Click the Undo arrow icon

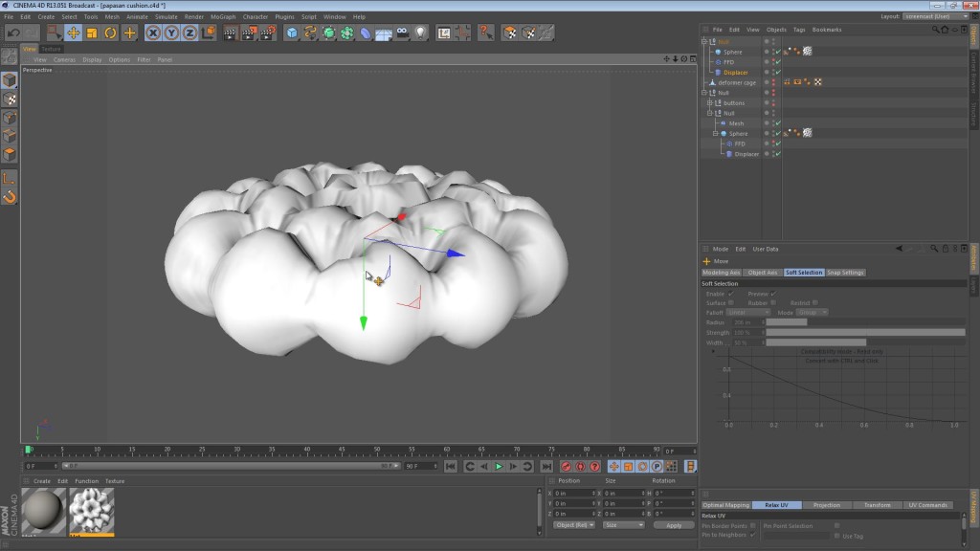point(13,33)
